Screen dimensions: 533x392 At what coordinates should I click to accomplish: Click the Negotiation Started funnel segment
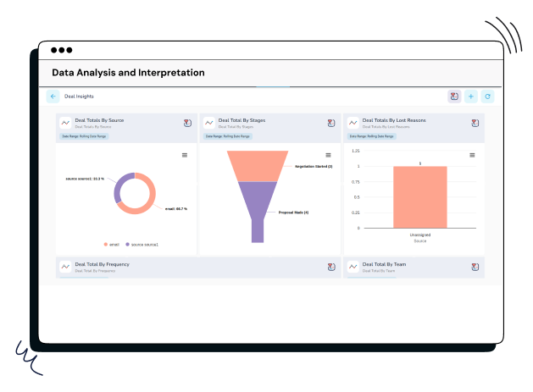[x=258, y=166]
